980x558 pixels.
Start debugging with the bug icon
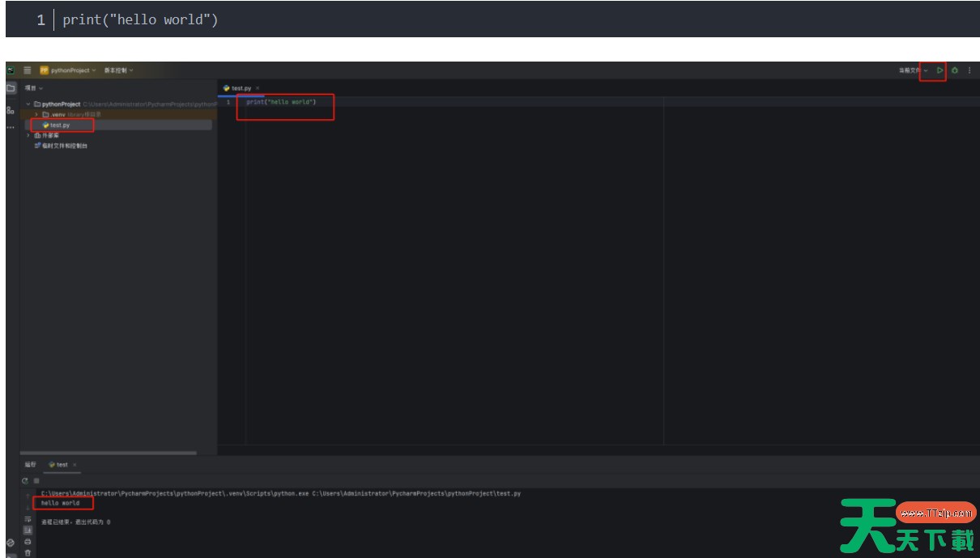coord(955,70)
